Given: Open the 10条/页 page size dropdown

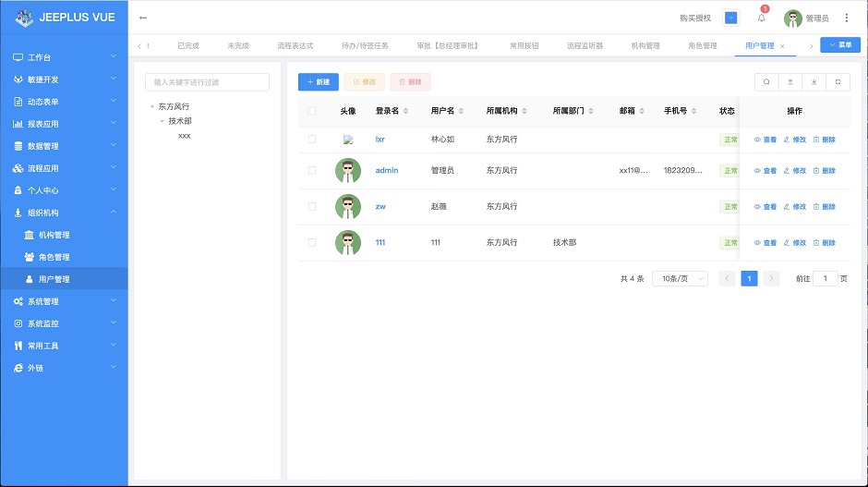Looking at the screenshot, I should [x=680, y=278].
